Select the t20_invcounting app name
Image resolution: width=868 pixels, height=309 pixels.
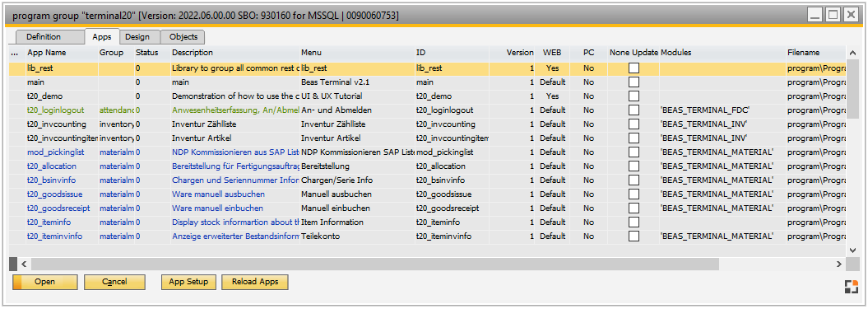click(62, 124)
